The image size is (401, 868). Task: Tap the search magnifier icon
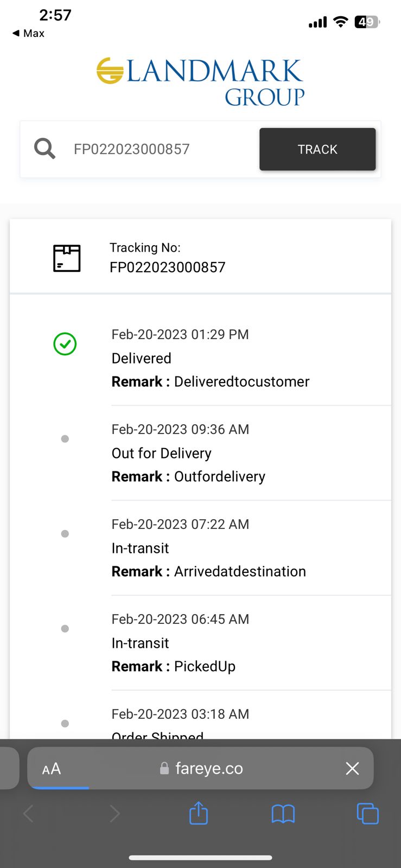tap(44, 149)
